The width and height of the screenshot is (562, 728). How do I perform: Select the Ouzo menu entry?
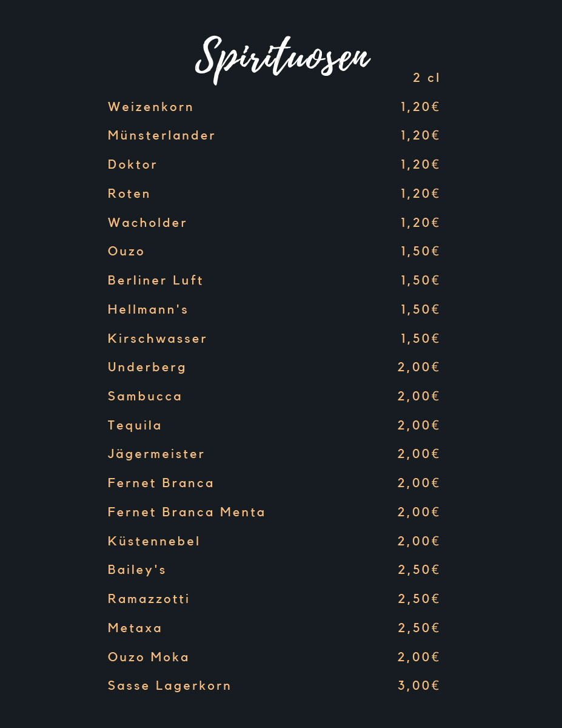(x=126, y=252)
